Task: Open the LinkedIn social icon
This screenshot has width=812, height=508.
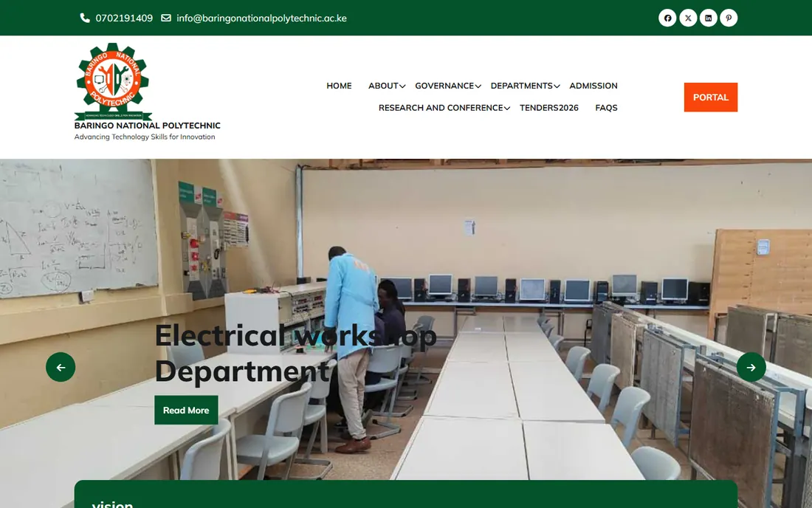Action: click(x=709, y=18)
